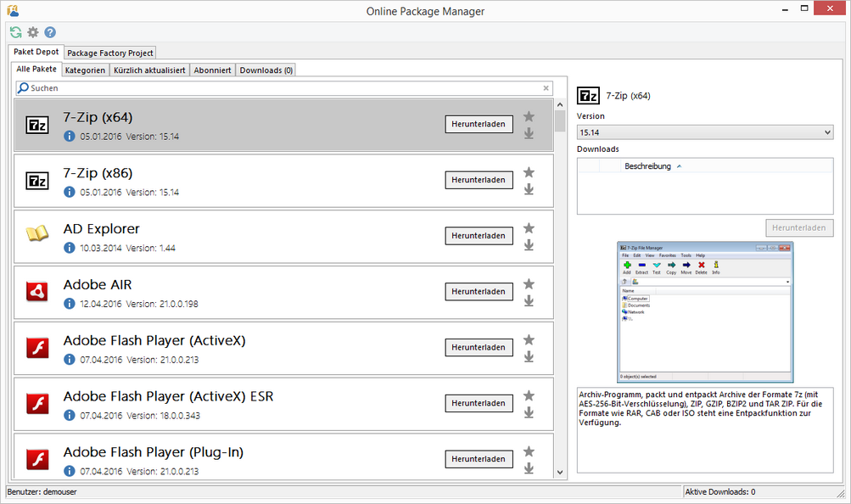Open the Package Factory Project tab

[110, 53]
